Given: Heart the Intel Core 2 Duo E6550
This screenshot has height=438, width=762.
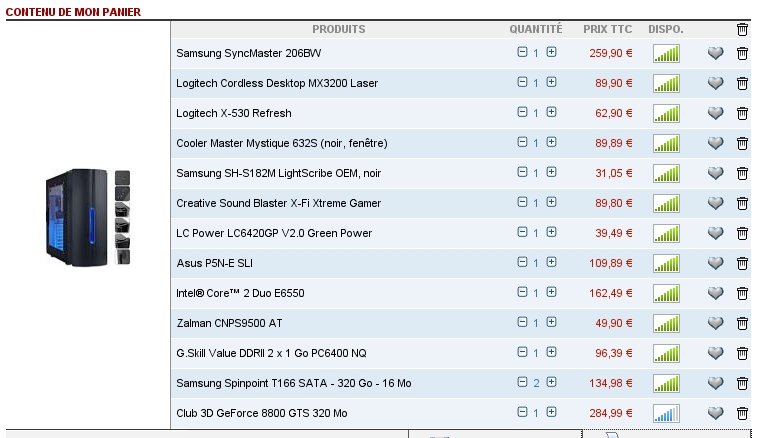Looking at the screenshot, I should click(x=715, y=293).
